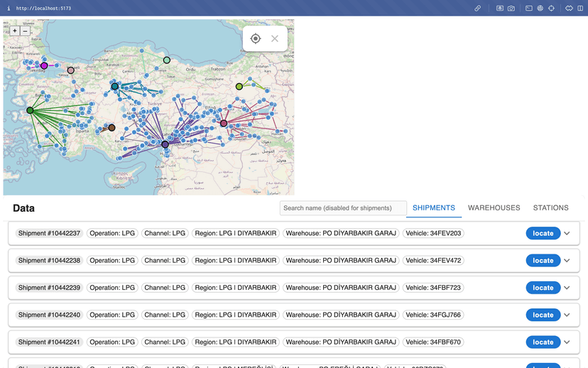Select the dark green warehouse marker on map
This screenshot has height=368, width=588.
click(x=30, y=110)
